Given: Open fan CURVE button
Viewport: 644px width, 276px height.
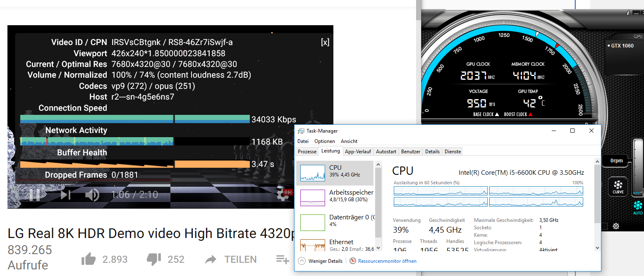Looking at the screenshot, I should click(618, 187).
